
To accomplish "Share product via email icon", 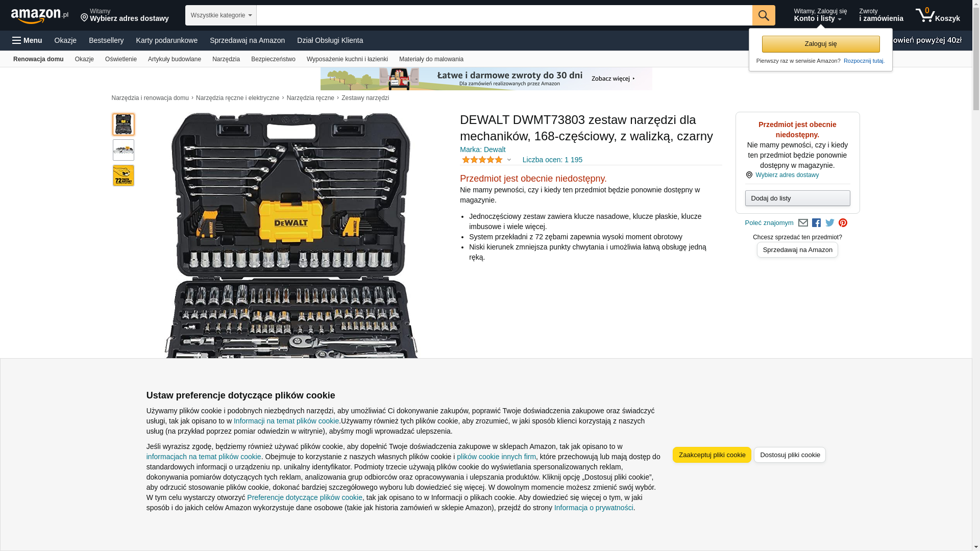I will [803, 223].
